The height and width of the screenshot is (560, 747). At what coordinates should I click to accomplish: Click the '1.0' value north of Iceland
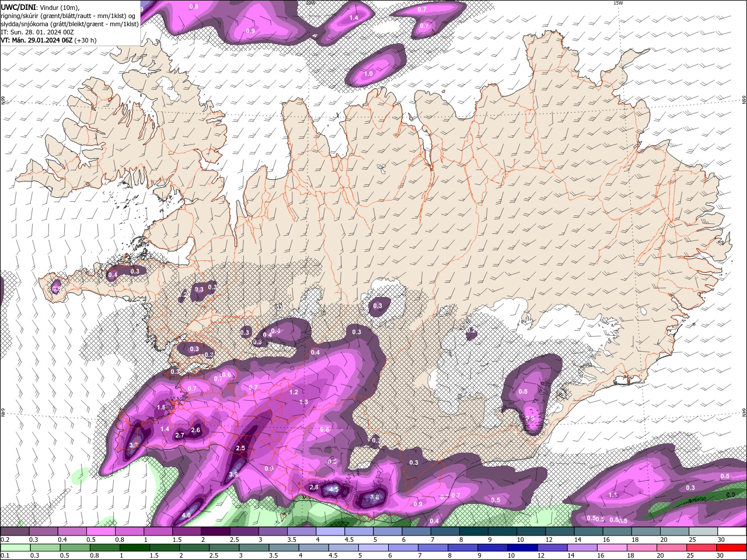(x=368, y=74)
